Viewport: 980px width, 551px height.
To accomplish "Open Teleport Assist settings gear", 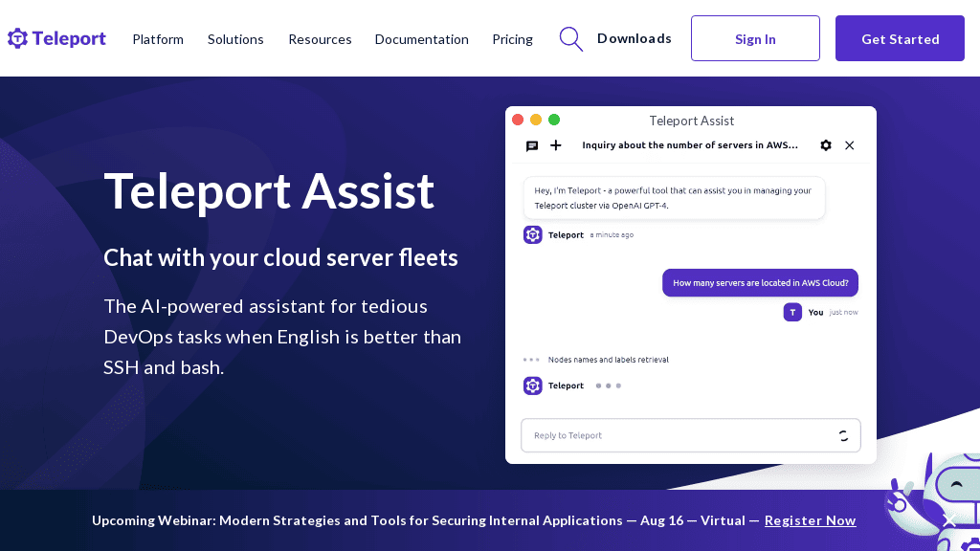I will tap(826, 145).
